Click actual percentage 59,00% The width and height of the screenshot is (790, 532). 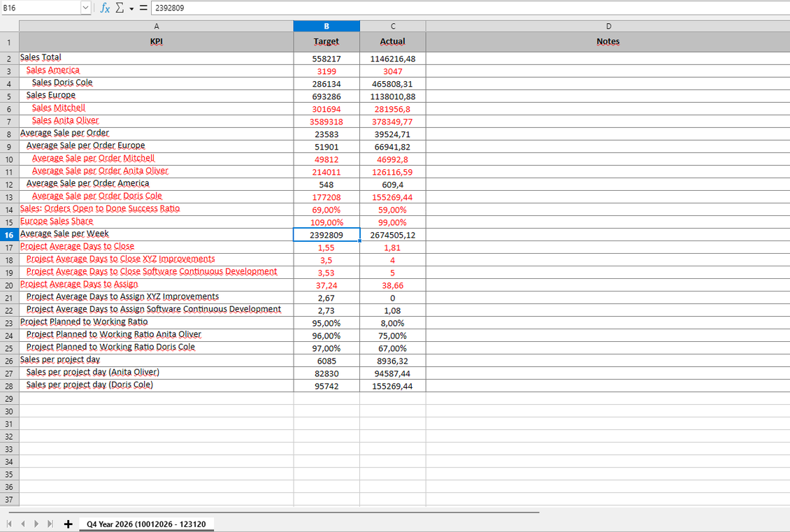click(x=393, y=210)
